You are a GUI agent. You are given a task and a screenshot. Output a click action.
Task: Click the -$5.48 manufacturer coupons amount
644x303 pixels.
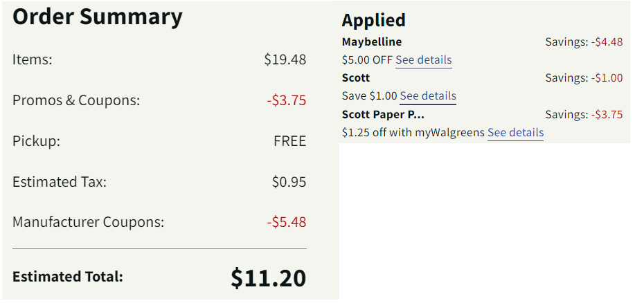pos(286,223)
